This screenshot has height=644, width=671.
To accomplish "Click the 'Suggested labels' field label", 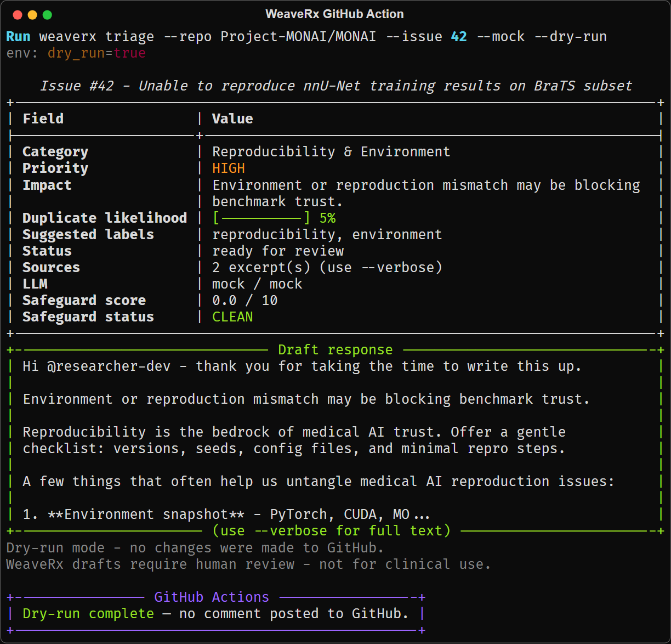I will click(88, 234).
